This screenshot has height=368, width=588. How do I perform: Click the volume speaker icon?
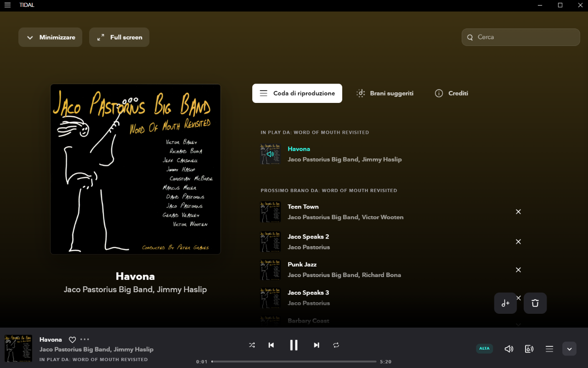click(x=509, y=349)
